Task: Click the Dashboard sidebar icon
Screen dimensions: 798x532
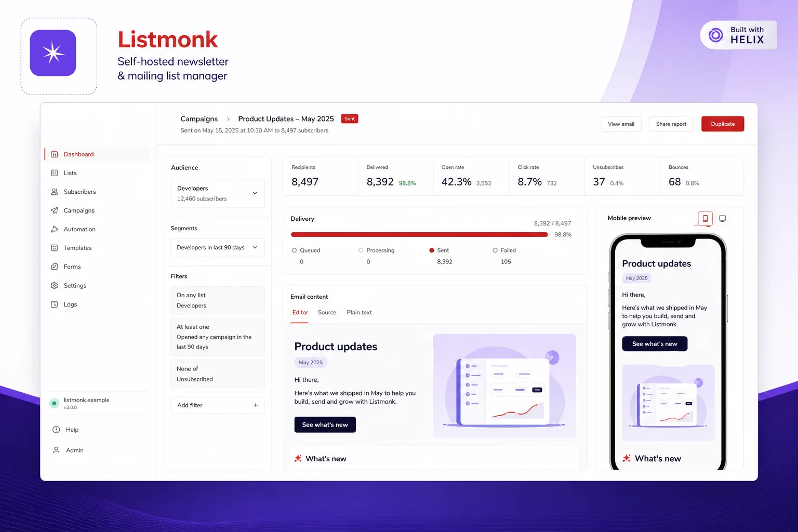Action: click(x=55, y=154)
